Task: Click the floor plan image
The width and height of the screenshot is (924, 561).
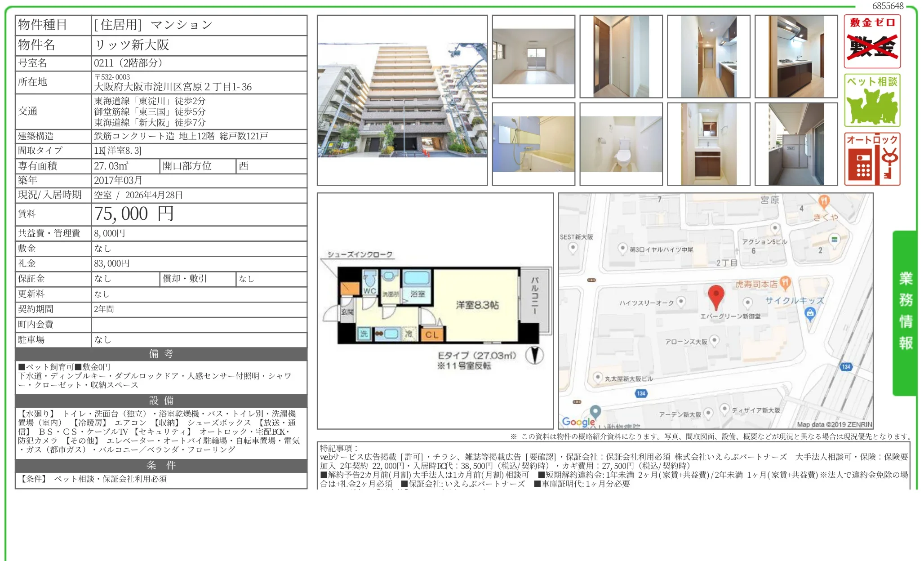Action: pyautogui.click(x=435, y=311)
